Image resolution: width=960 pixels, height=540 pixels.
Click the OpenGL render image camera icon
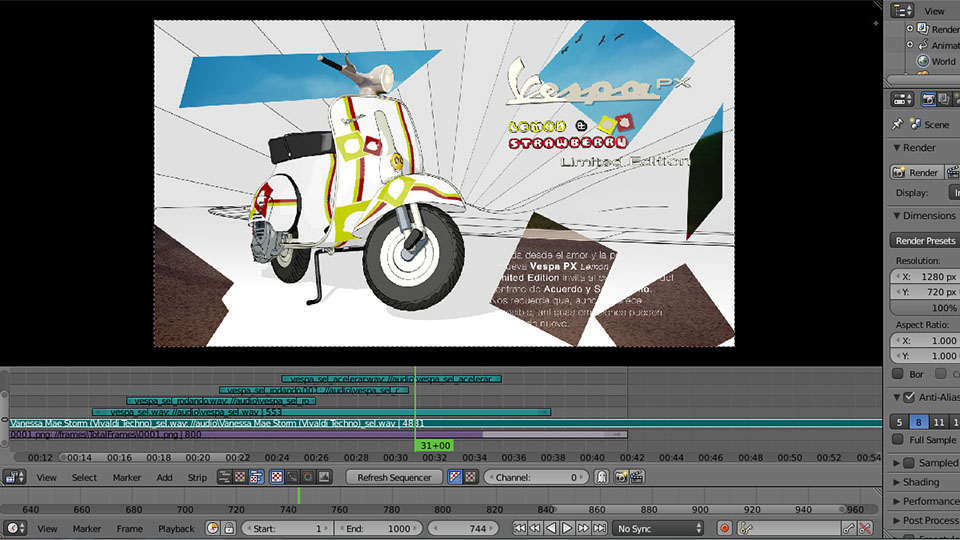point(621,477)
